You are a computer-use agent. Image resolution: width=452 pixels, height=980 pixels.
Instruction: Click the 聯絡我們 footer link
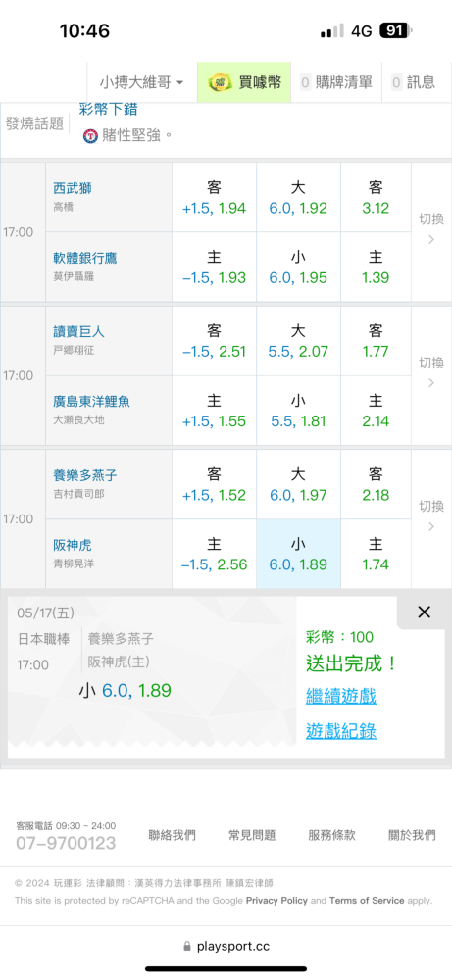click(172, 835)
